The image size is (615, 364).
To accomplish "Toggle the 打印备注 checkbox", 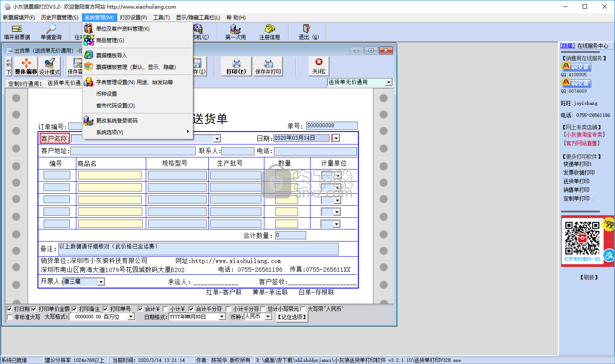I will click(x=75, y=309).
